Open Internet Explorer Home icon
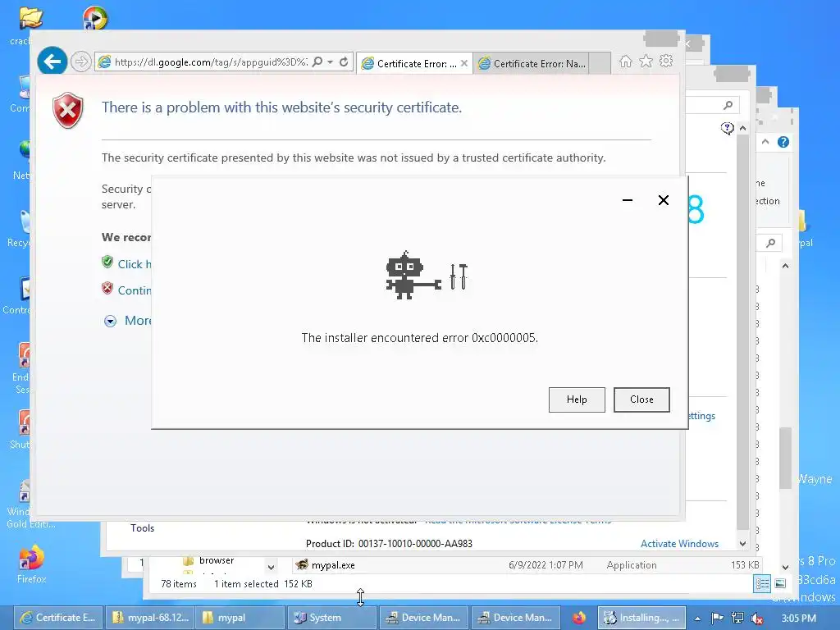Screen dimensions: 840x630 [626, 62]
